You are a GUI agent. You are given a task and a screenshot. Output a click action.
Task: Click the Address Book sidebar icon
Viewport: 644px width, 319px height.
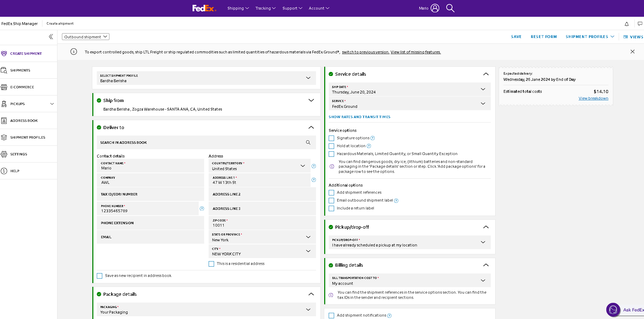click(x=4, y=120)
